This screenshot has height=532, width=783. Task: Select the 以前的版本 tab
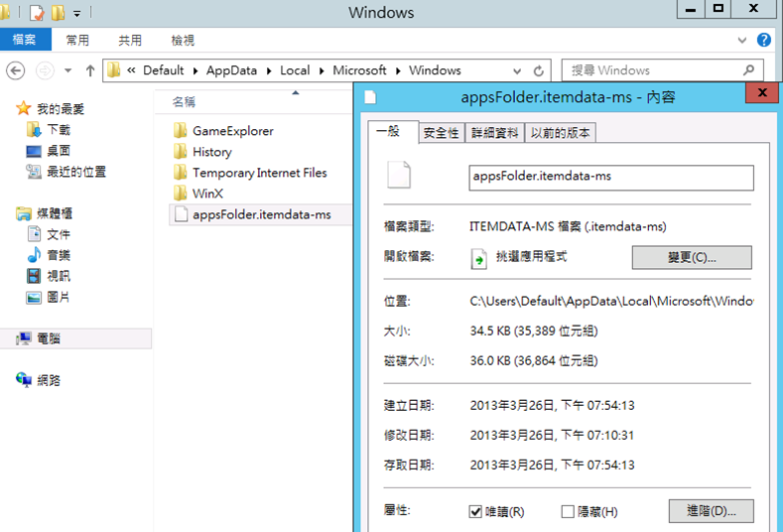tap(561, 133)
